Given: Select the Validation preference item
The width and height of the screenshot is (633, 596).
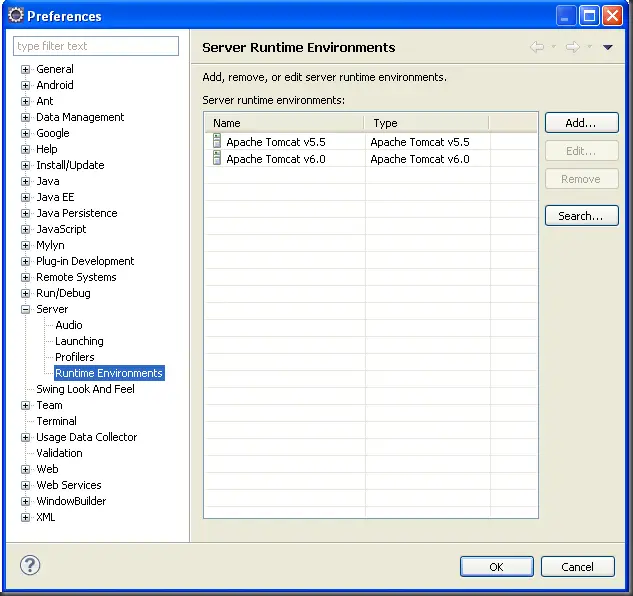Looking at the screenshot, I should [x=59, y=453].
